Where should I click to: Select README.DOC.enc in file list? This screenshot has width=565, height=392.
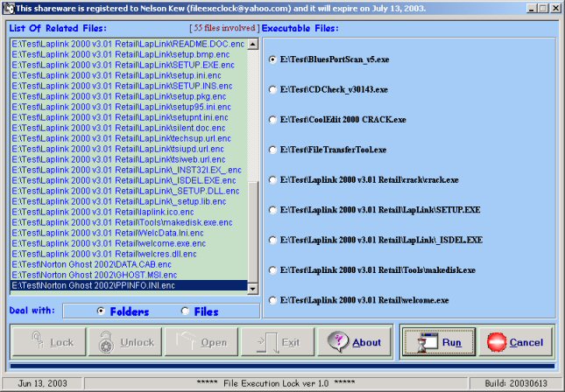[129, 45]
